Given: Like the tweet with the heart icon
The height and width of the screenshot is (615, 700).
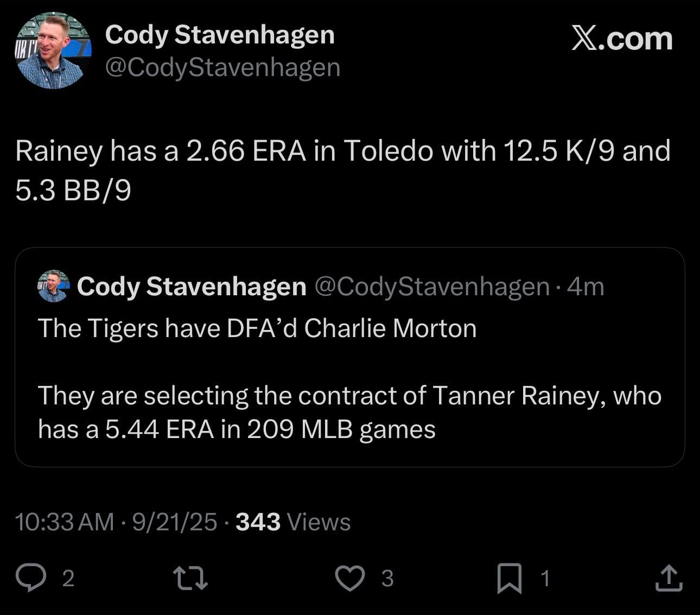Looking at the screenshot, I should tap(349, 578).
